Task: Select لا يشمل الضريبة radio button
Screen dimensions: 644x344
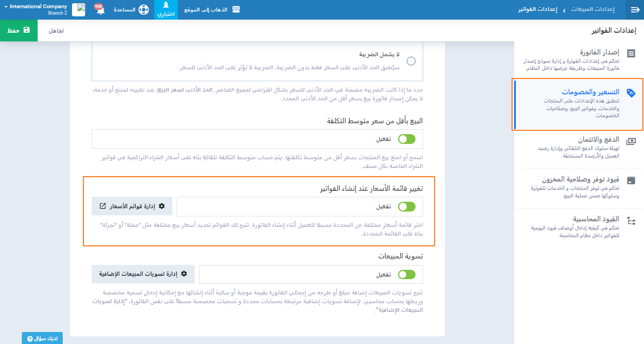Action: click(x=411, y=61)
